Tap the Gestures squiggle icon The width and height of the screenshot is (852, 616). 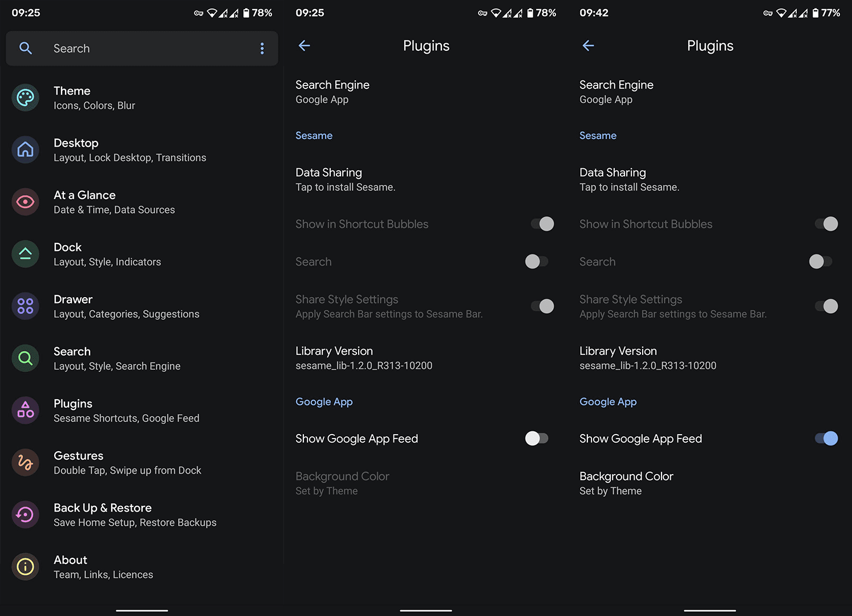click(25, 463)
